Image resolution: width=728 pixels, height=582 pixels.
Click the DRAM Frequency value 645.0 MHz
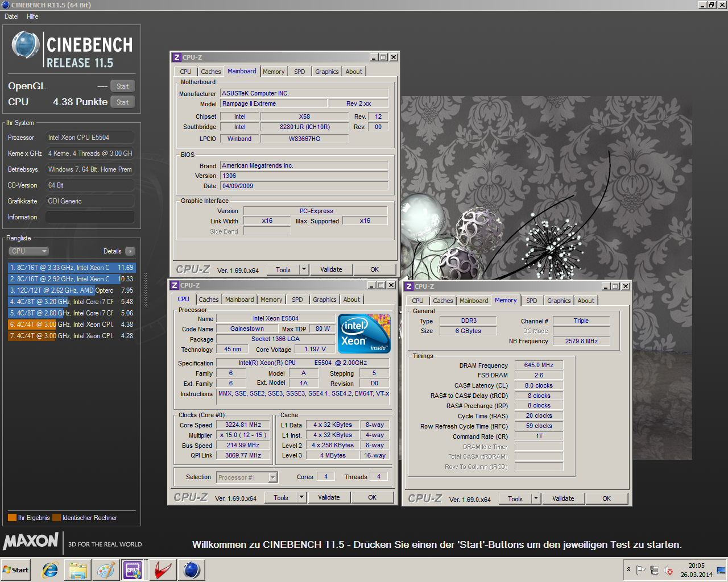[x=539, y=365]
